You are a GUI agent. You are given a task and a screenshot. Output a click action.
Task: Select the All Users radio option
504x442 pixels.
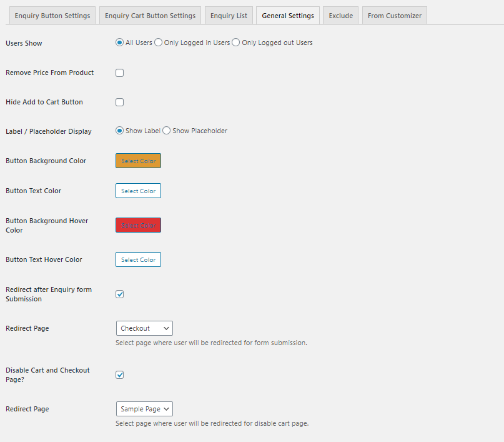118,43
